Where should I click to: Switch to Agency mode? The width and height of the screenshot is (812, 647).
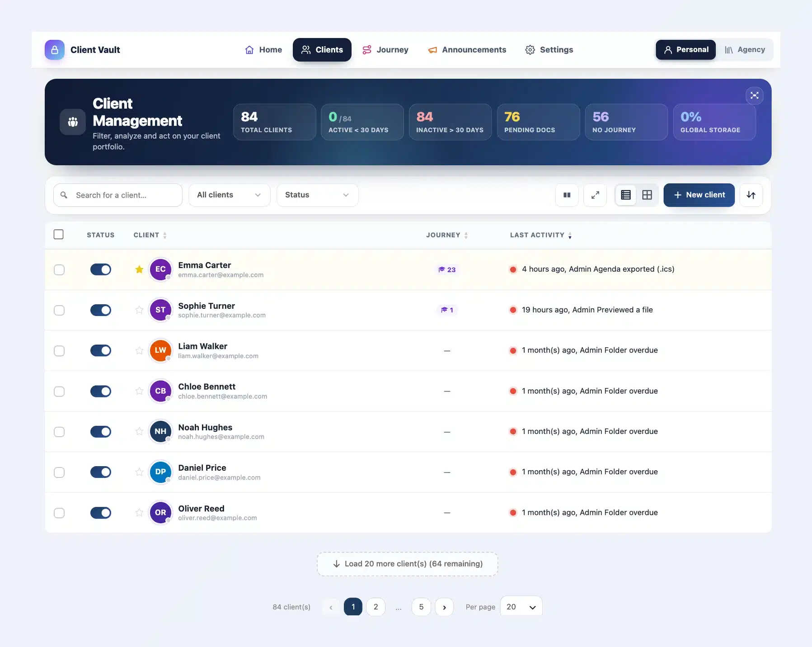tap(745, 50)
